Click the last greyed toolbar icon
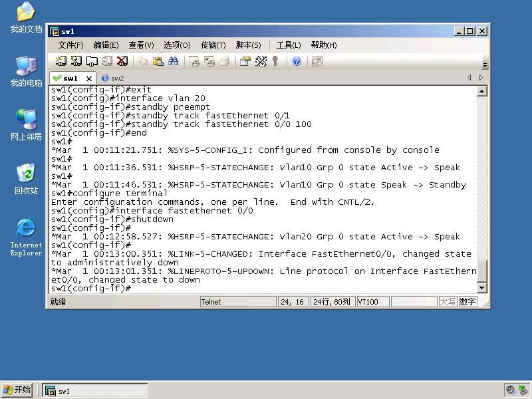This screenshot has width=532, height=399. click(x=317, y=61)
